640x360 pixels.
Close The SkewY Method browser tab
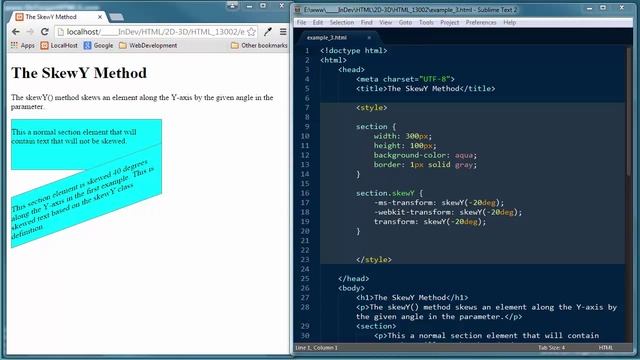click(100, 17)
